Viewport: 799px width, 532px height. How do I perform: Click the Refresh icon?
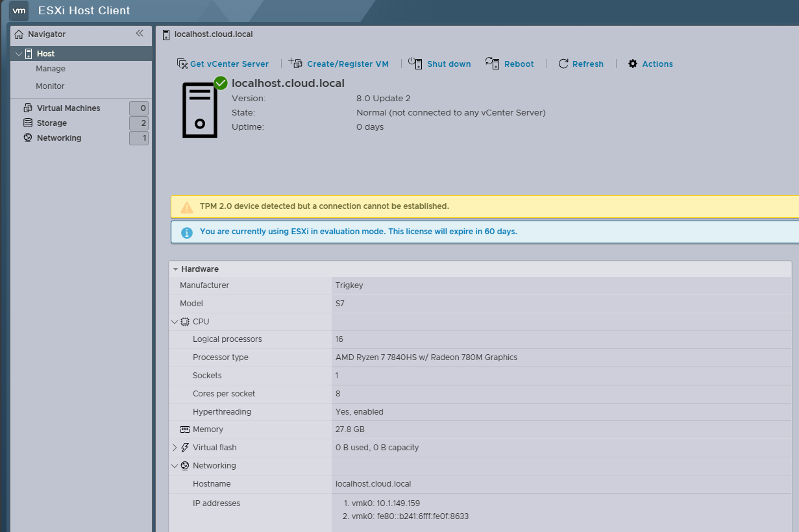click(x=564, y=63)
